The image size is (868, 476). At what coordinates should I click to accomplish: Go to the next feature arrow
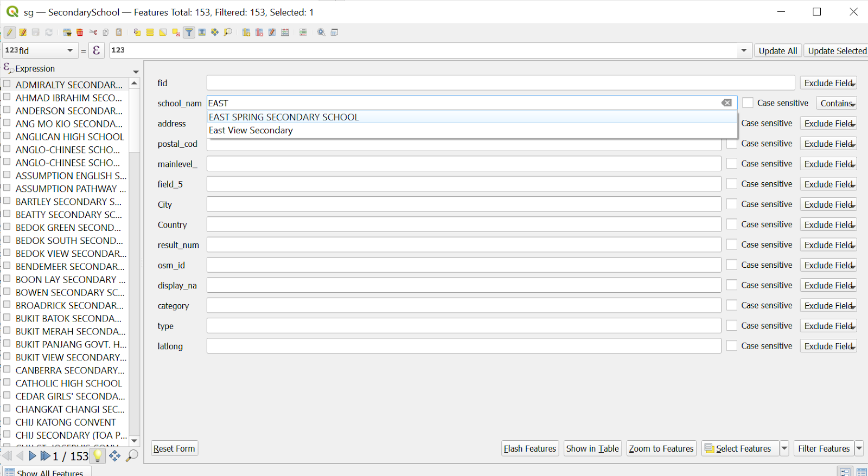click(x=33, y=456)
